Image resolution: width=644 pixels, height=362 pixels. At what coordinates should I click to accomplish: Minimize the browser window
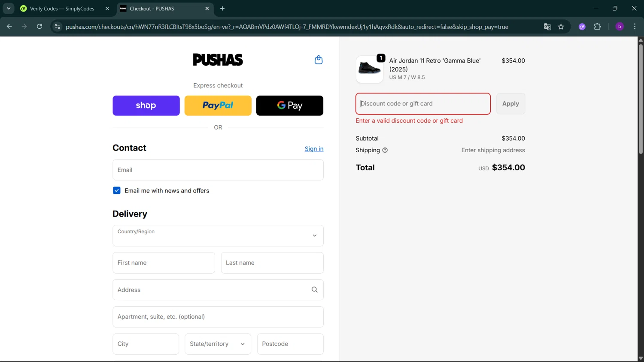pyautogui.click(x=596, y=9)
